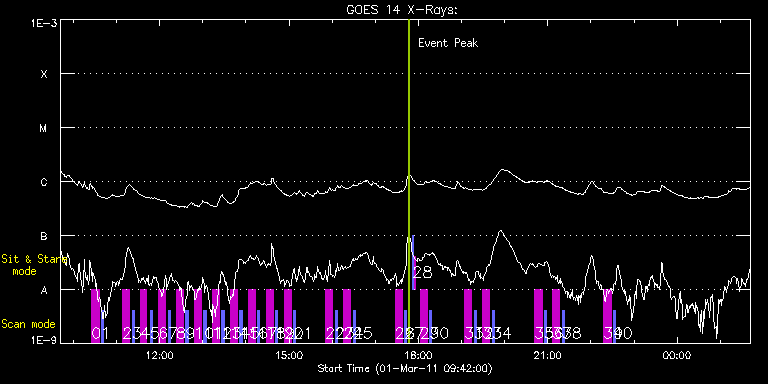Click the 1E-3 axis maximum label
768x384 pixels.
(44, 23)
